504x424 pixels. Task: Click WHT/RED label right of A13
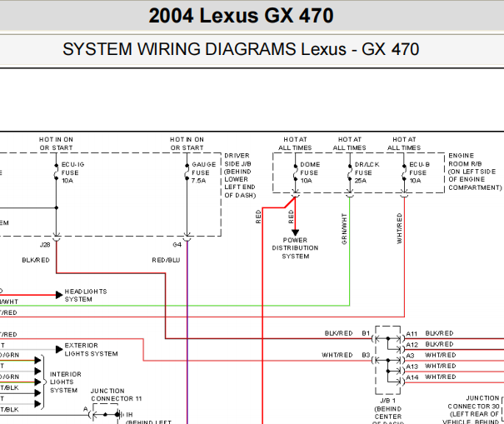click(441, 367)
